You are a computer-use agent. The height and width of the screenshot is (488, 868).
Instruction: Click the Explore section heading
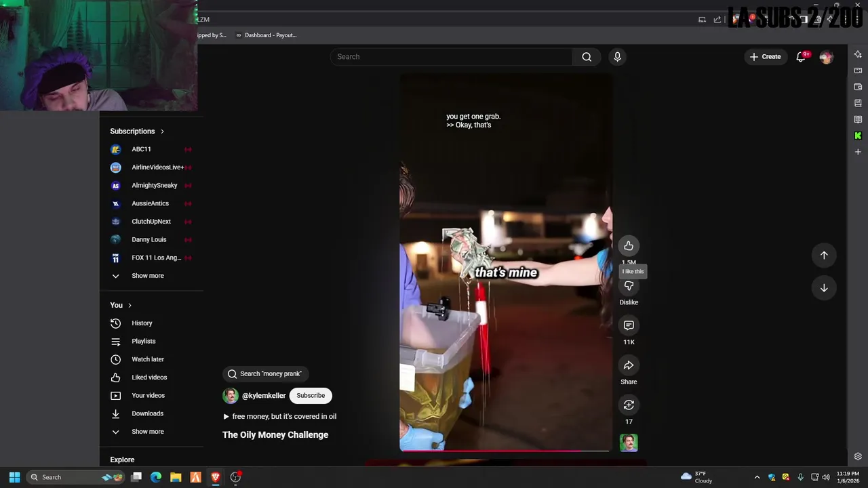tap(122, 460)
